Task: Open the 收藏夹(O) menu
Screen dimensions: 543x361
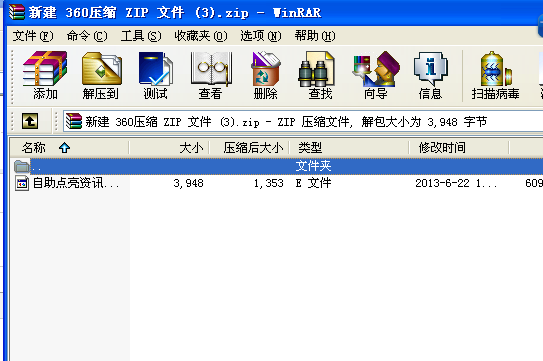Action: (201, 36)
